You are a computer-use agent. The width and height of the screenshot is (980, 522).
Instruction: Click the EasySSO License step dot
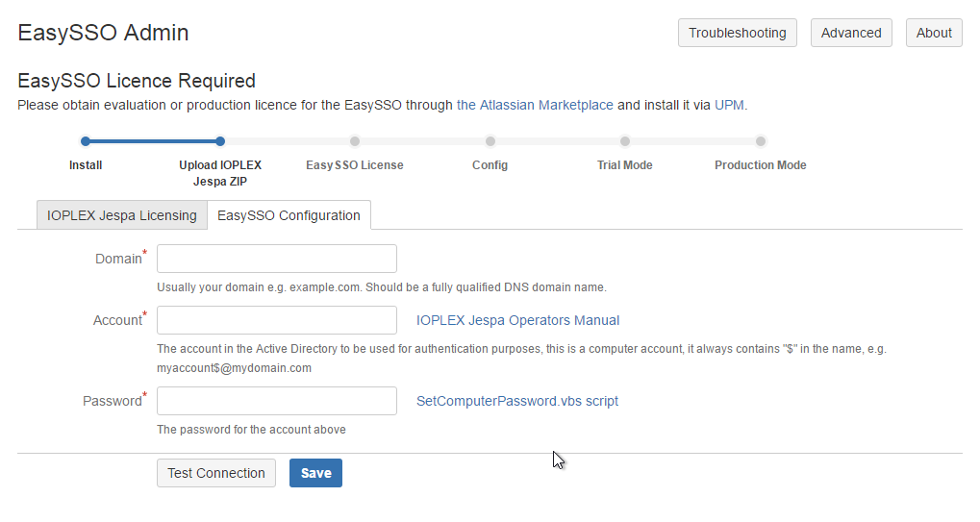(355, 141)
